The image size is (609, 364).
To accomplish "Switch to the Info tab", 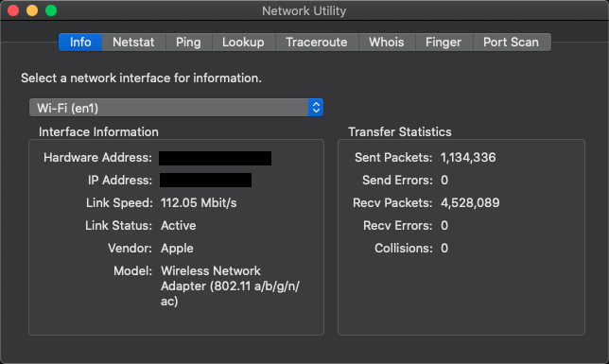I will coord(80,42).
